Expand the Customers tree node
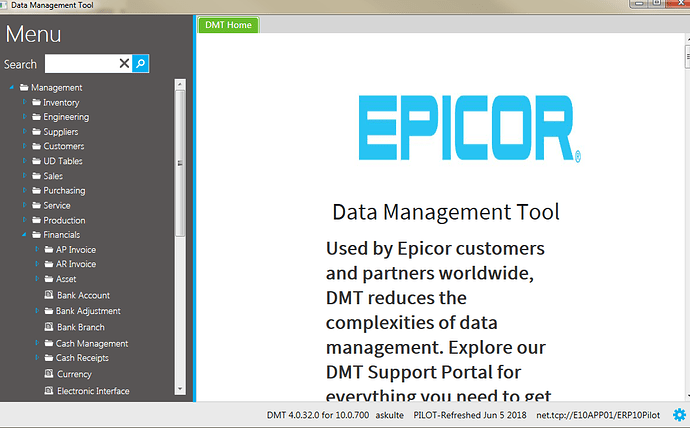 [24, 146]
